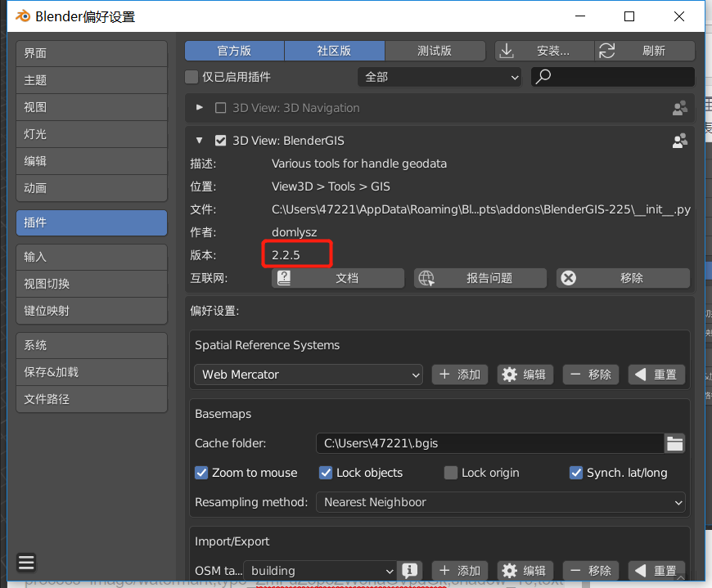Open the Input (输入) preferences tab
This screenshot has width=712, height=588.
click(92, 257)
